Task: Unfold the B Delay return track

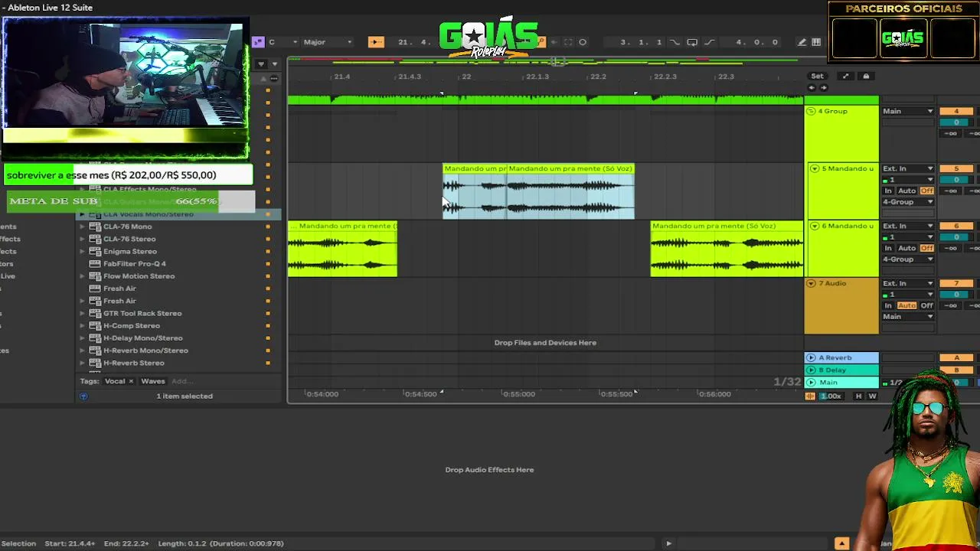Action: (x=811, y=370)
